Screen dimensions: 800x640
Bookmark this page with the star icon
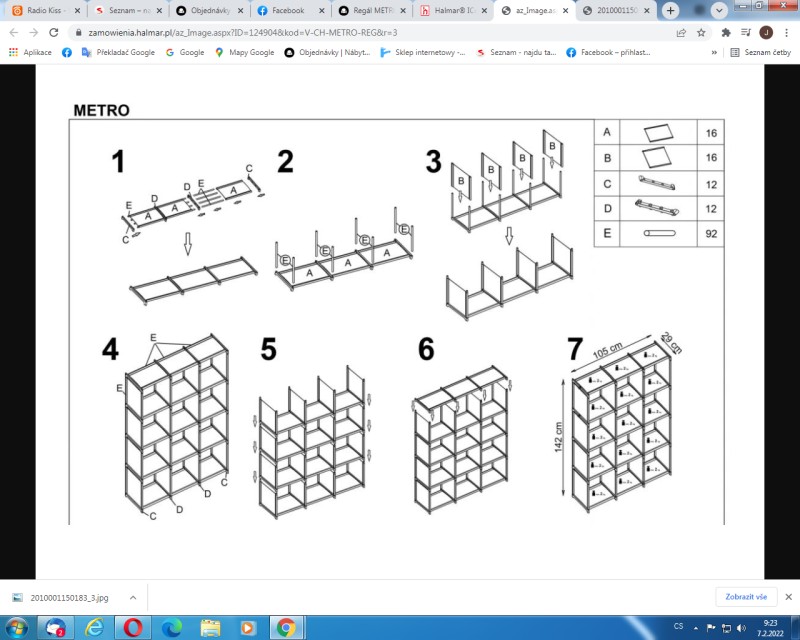[701, 33]
